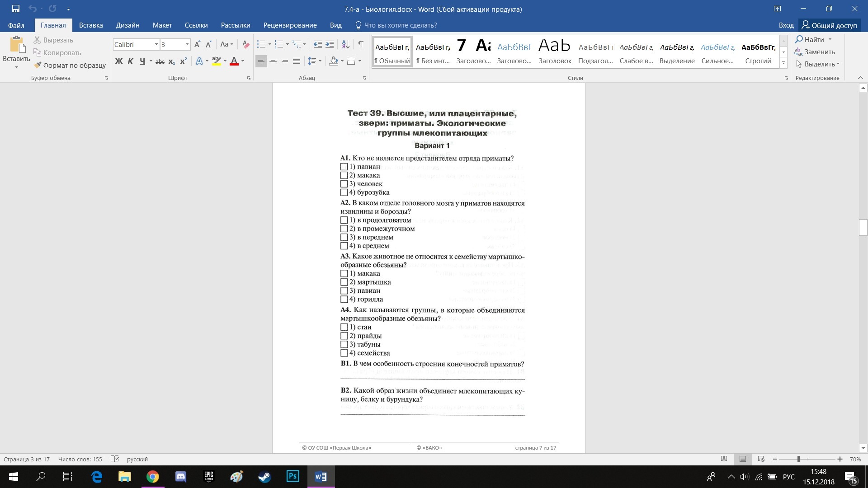This screenshot has height=488, width=868.
Task: Click the Заменить button
Action: point(815,52)
